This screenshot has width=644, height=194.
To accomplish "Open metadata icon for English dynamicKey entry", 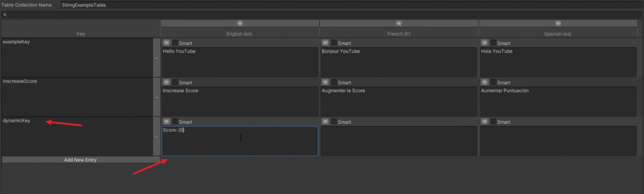I will point(167,121).
